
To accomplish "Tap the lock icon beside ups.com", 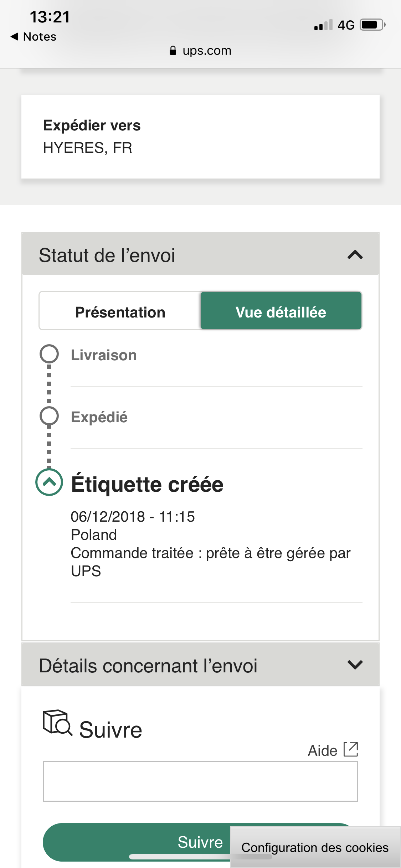I will pos(173,51).
